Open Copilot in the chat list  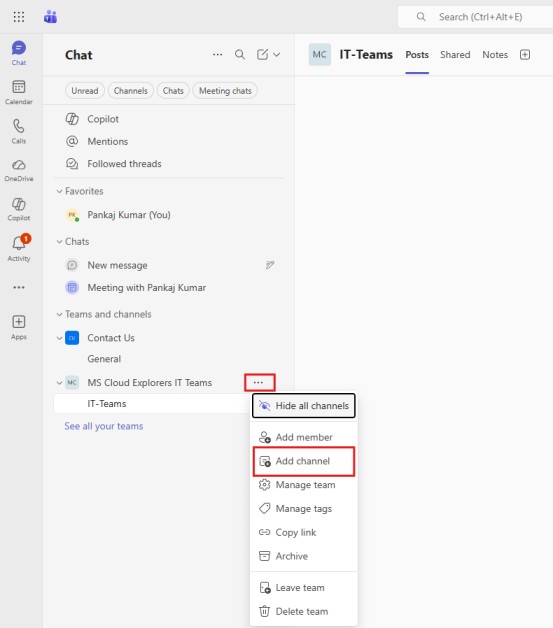click(x=168, y=119)
